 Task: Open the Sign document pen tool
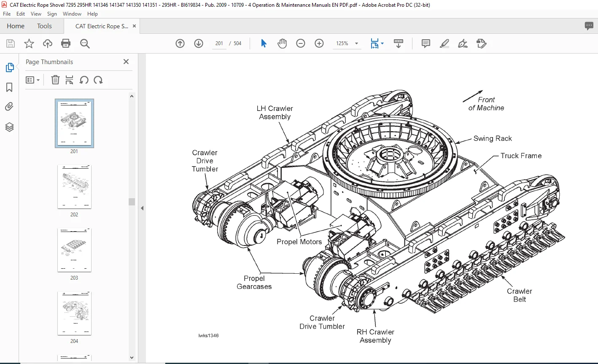(463, 43)
